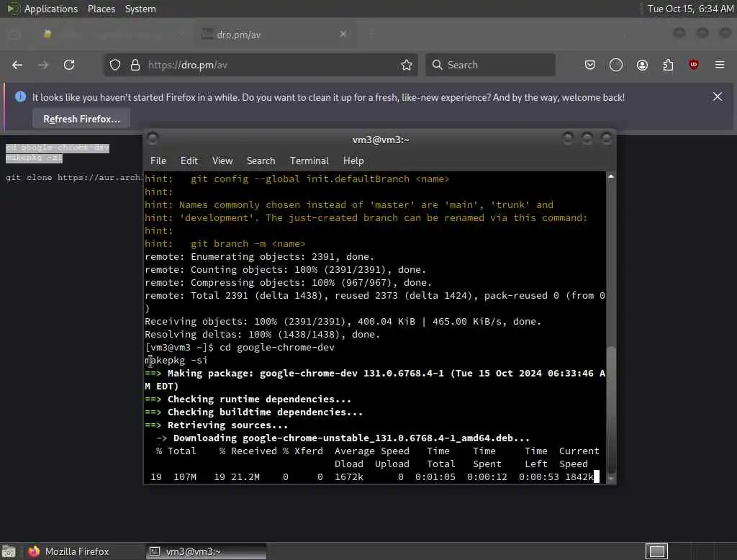737x560 pixels.
Task: Bookmark this page with the star icon
Action: pyautogui.click(x=407, y=65)
